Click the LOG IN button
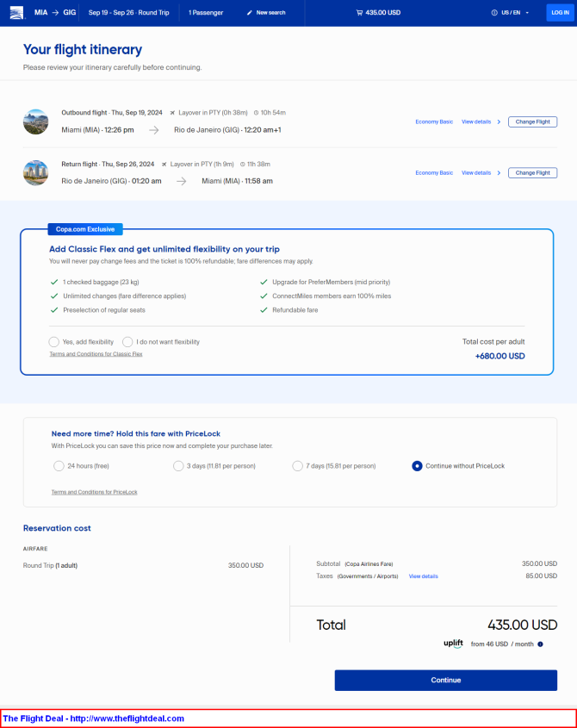 [560, 13]
